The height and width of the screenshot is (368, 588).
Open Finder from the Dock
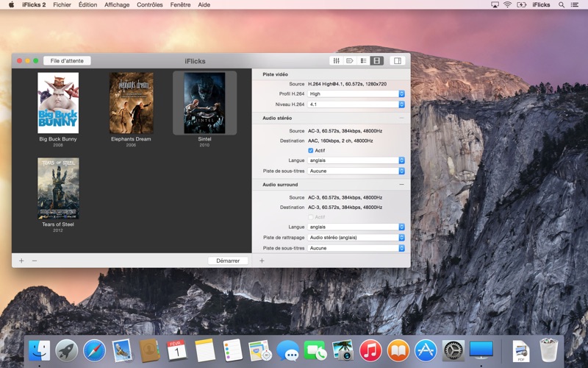(40, 351)
